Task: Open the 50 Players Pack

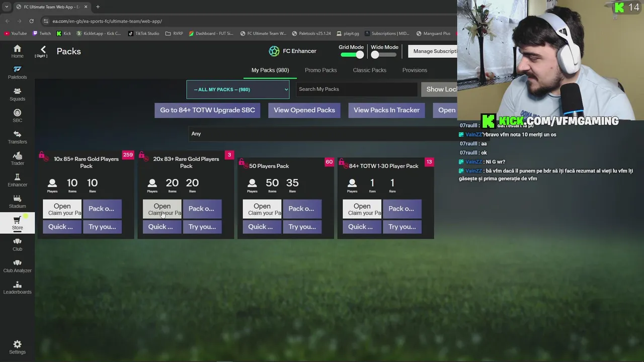Action: coord(262,209)
